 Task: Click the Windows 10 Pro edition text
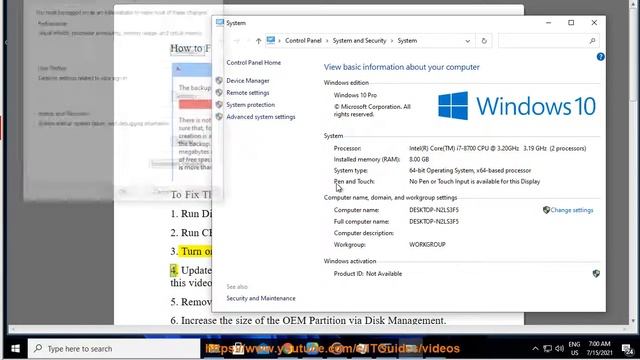[355, 95]
